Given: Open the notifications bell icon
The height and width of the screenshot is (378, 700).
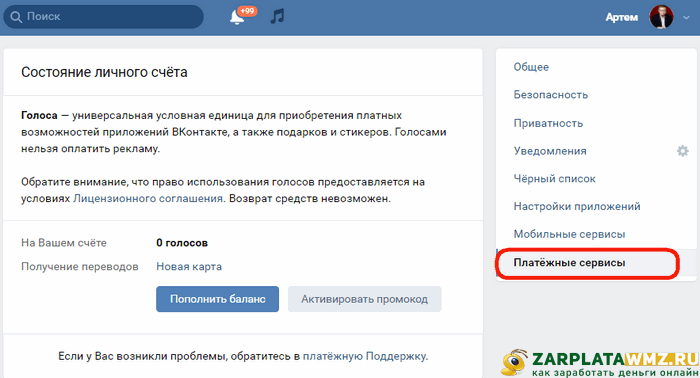Looking at the screenshot, I should 237,18.
